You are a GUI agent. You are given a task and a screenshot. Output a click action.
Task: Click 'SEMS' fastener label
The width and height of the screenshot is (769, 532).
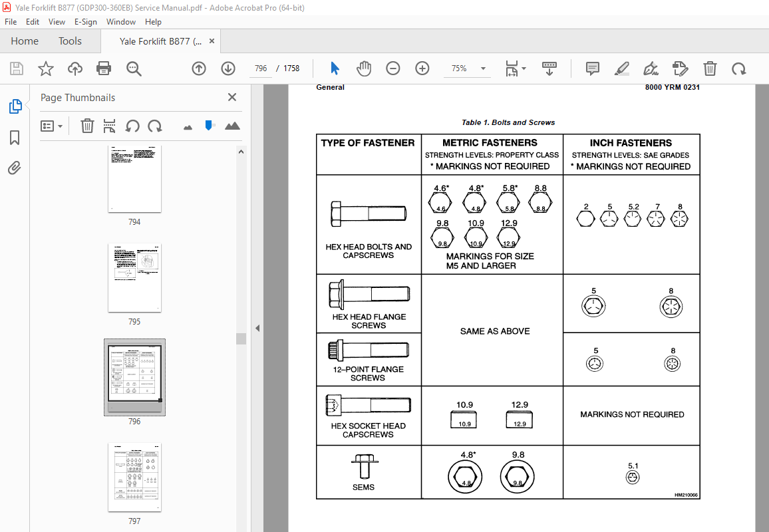coord(363,487)
